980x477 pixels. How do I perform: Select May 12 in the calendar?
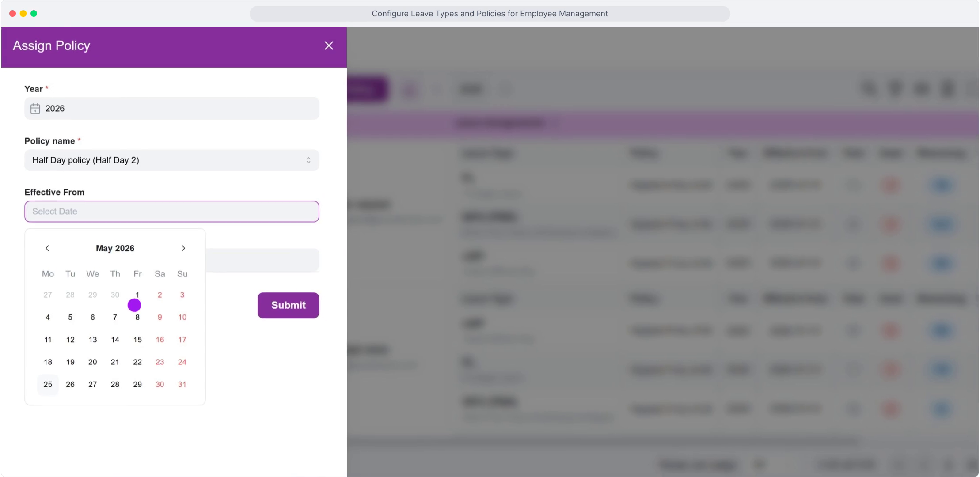(70, 340)
